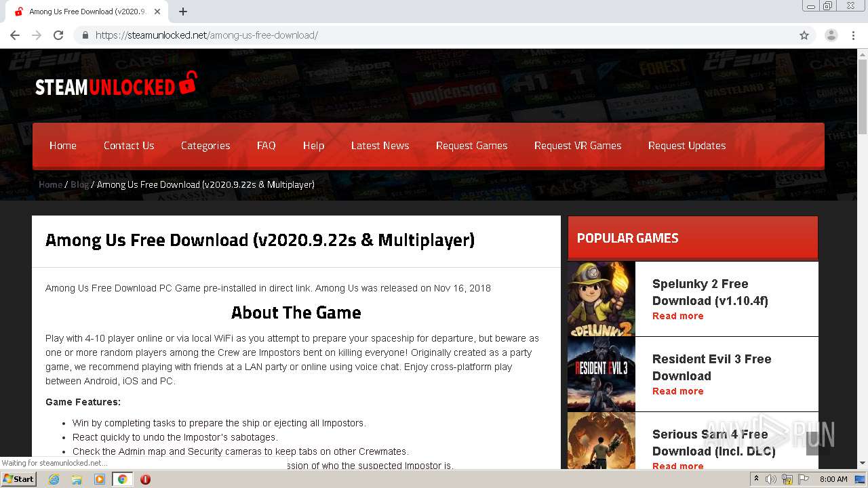Click the 8:00 AM system clock
The image size is (868, 488).
click(833, 479)
